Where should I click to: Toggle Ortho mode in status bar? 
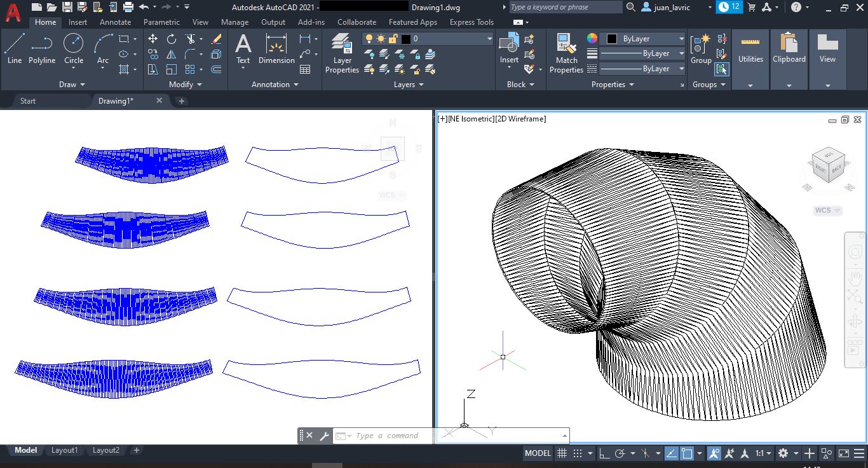coord(604,453)
